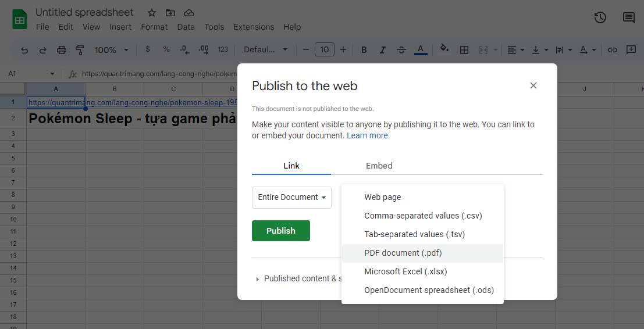Open the zoom 100% dropdown
Image resolution: width=644 pixels, height=329 pixels.
click(111, 50)
